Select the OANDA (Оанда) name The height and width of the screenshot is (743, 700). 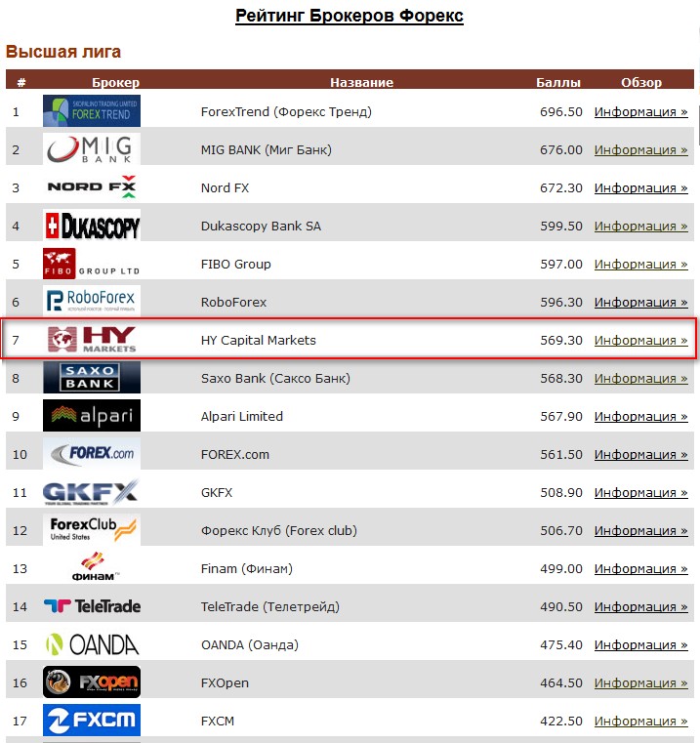click(250, 645)
